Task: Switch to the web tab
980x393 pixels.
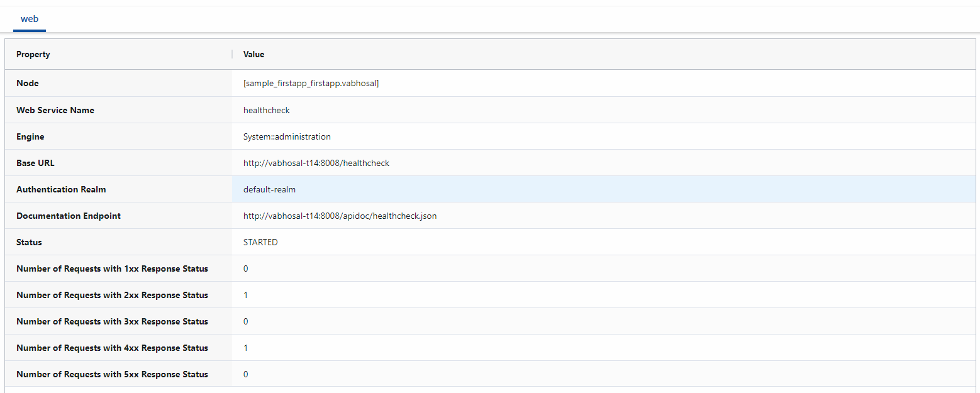Action: click(x=30, y=19)
